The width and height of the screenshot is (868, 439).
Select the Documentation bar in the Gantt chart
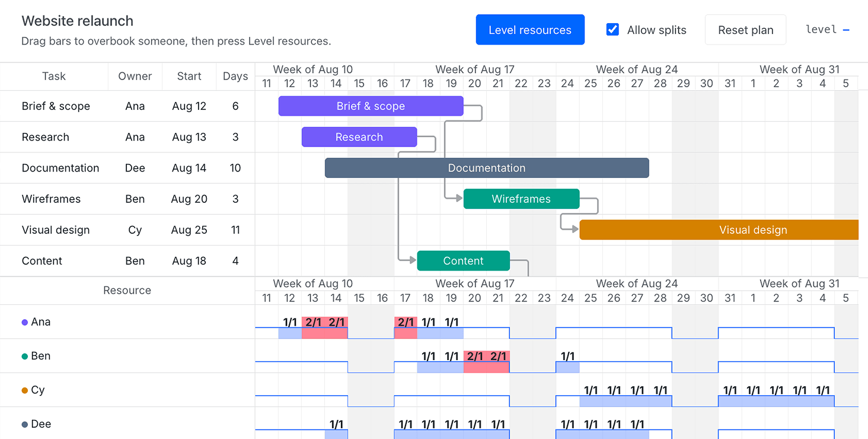487,168
